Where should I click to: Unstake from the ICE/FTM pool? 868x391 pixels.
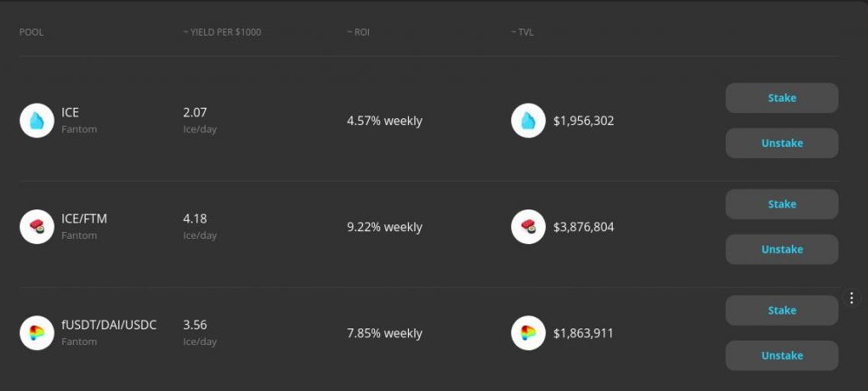click(782, 249)
